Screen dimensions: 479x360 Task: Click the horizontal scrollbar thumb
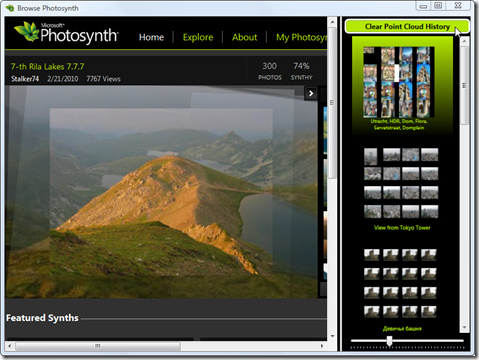point(98,346)
